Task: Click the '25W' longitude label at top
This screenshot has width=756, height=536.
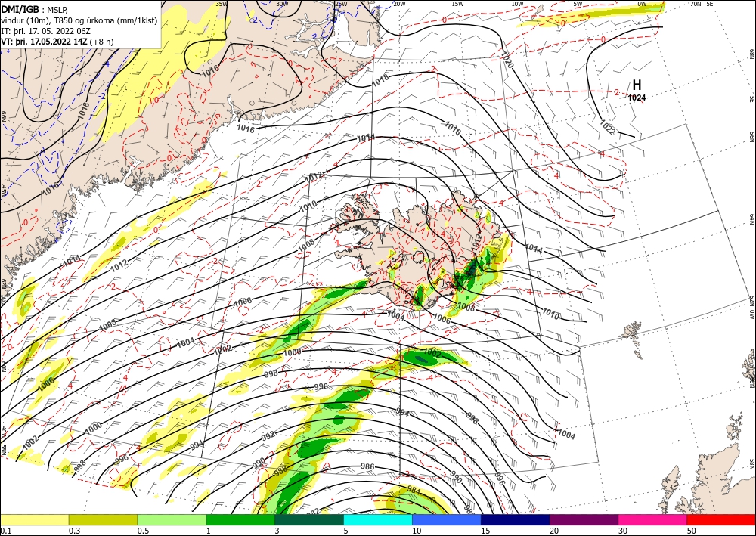Action: [340, 5]
